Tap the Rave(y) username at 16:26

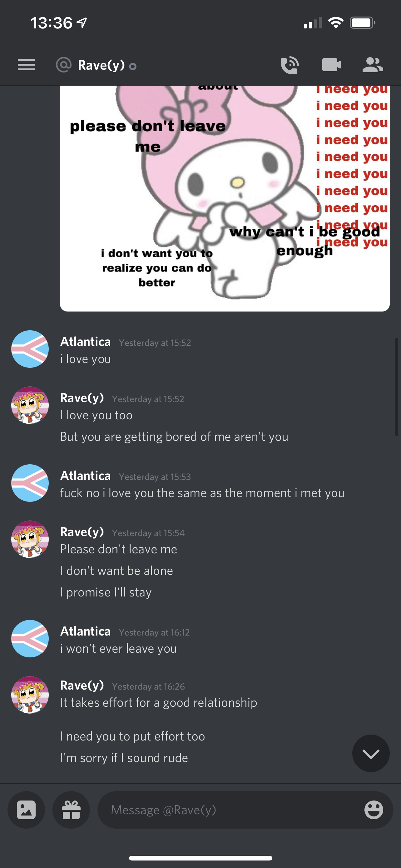pos(82,685)
